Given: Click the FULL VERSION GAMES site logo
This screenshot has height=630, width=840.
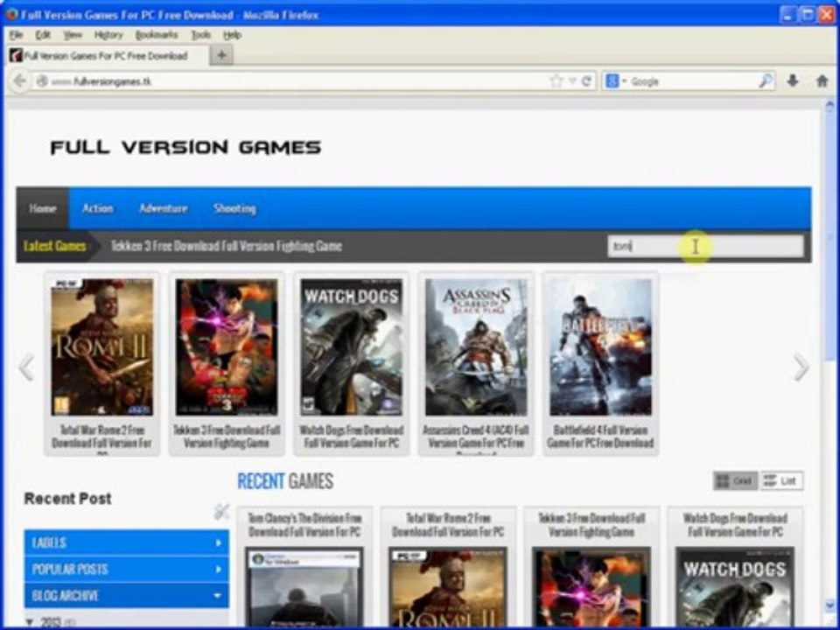Looking at the screenshot, I should pos(185,147).
